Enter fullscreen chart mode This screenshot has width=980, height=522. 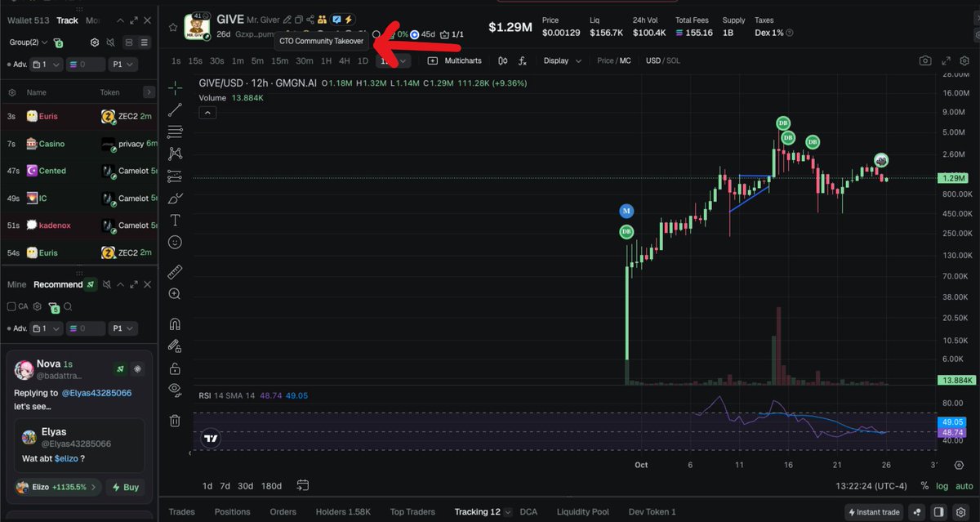pos(947,60)
